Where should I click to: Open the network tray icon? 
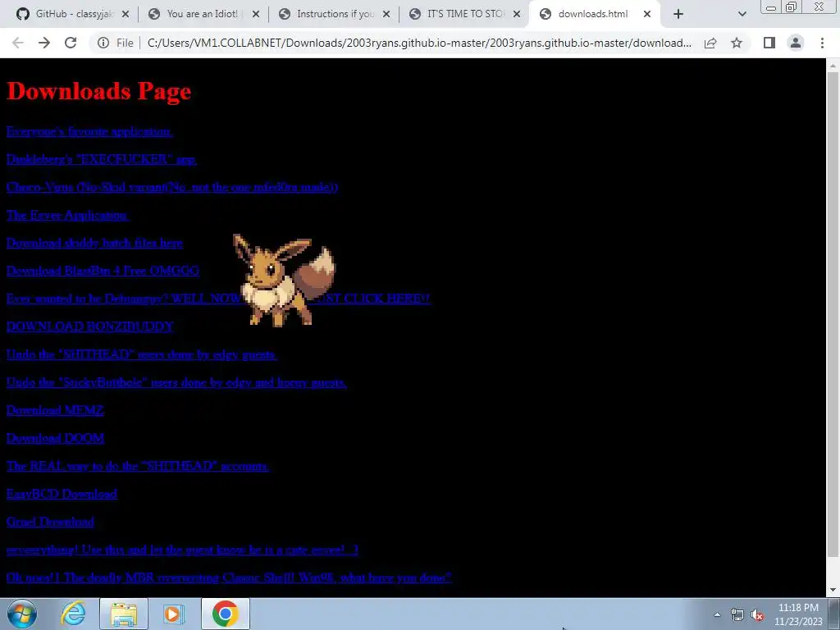coord(737,614)
